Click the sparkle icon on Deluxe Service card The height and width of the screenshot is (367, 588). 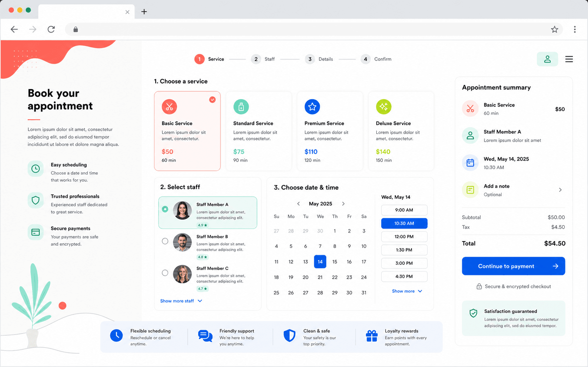(383, 107)
